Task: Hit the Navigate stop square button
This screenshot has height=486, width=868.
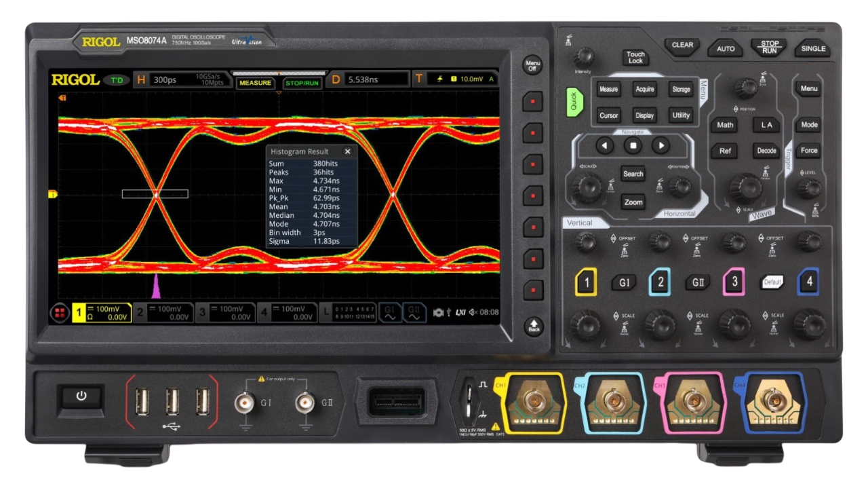Action: (633, 145)
